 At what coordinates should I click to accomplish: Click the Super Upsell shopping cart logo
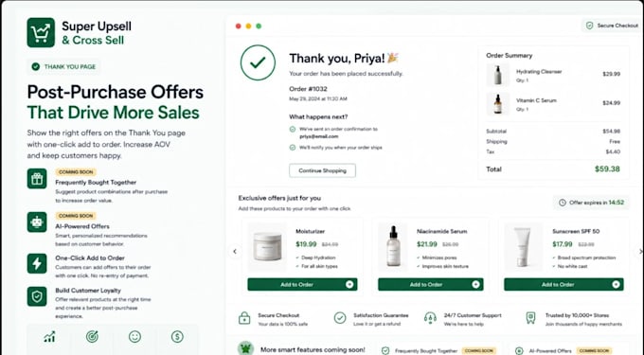click(x=41, y=32)
